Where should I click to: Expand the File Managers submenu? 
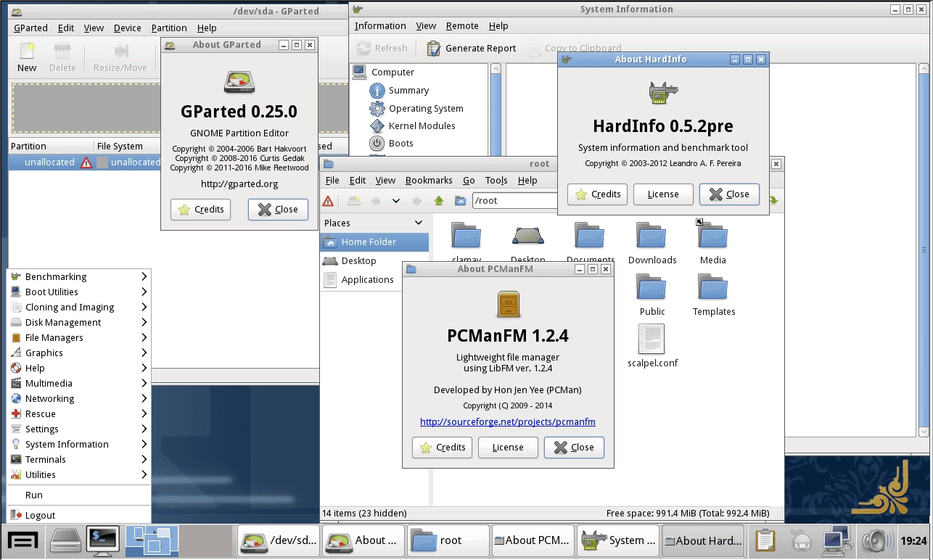click(79, 337)
